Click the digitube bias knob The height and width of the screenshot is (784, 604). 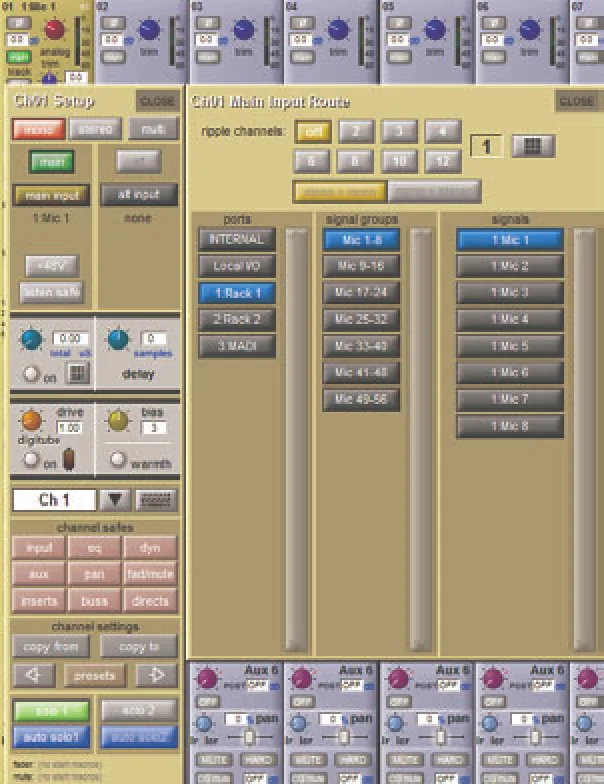118,420
